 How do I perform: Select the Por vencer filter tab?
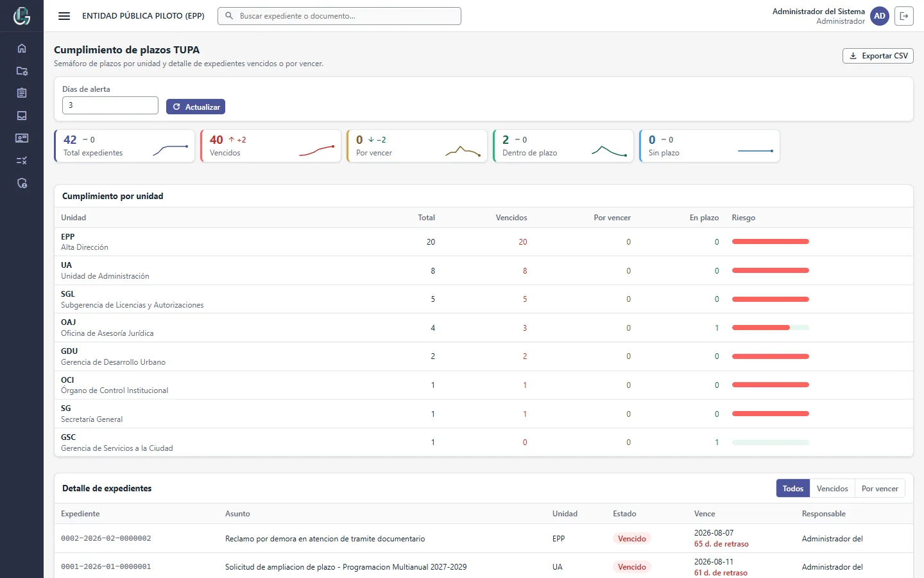click(x=880, y=489)
